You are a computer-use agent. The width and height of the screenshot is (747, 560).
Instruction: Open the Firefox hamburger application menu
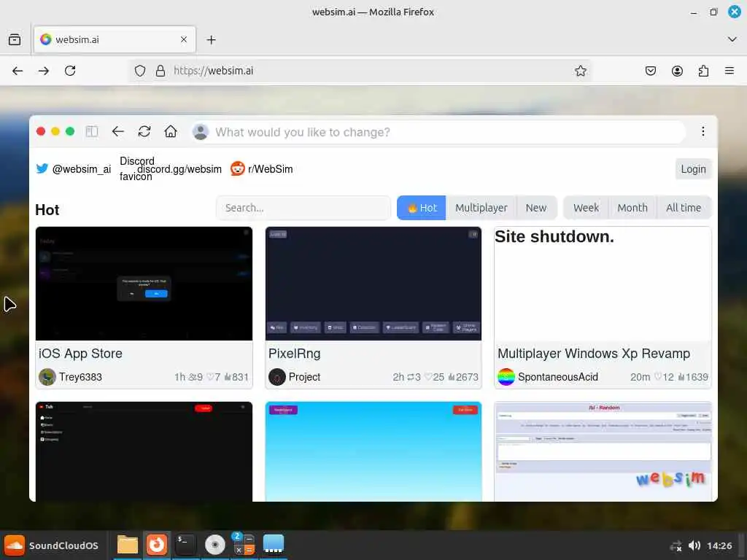coord(729,71)
